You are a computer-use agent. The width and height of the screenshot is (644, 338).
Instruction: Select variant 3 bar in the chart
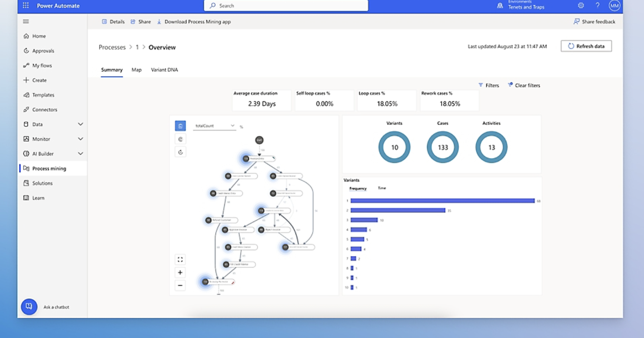click(x=364, y=220)
